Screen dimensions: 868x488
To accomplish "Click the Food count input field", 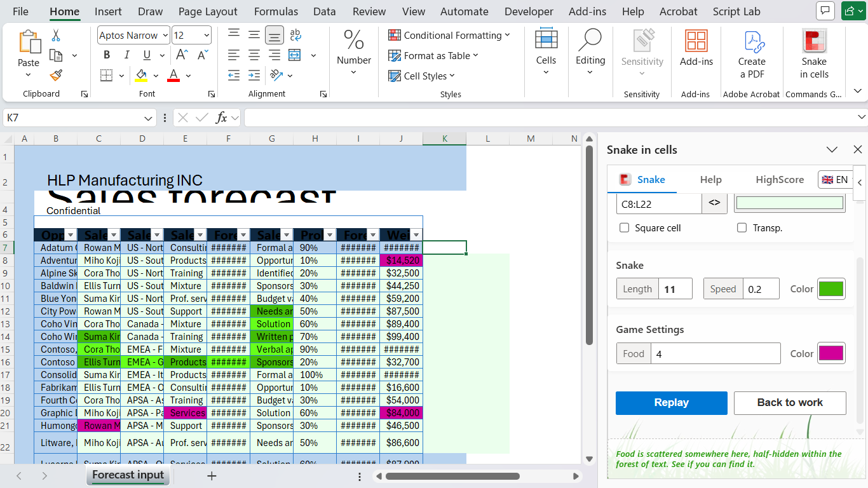I will (715, 354).
